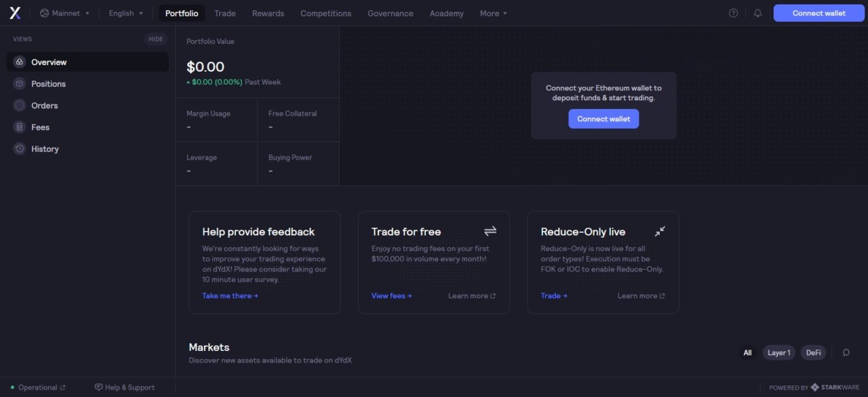Click the Margin Usage label
Image resolution: width=868 pixels, height=397 pixels.
tap(208, 113)
